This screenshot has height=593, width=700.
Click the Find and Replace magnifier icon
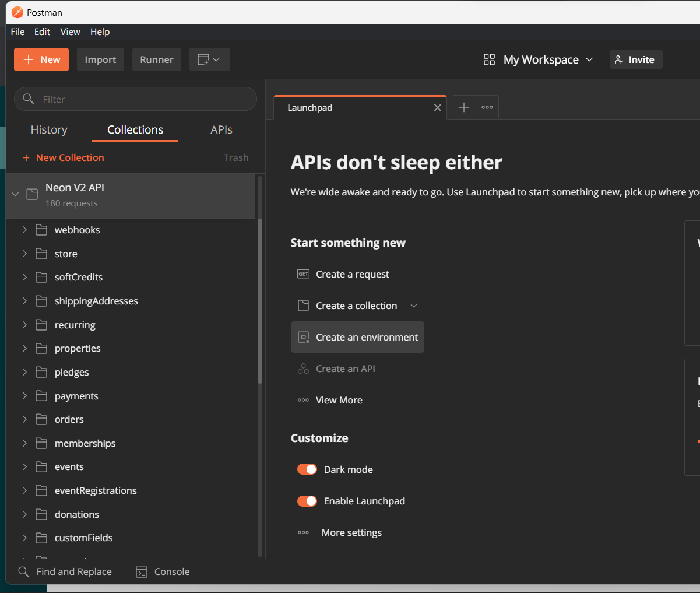[24, 571]
